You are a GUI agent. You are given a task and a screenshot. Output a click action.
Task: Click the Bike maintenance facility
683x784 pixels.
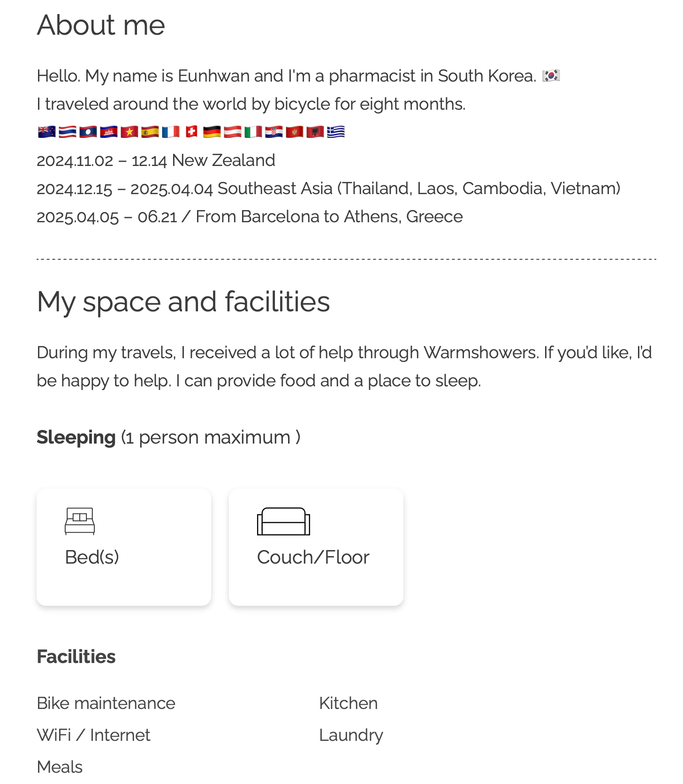click(106, 703)
